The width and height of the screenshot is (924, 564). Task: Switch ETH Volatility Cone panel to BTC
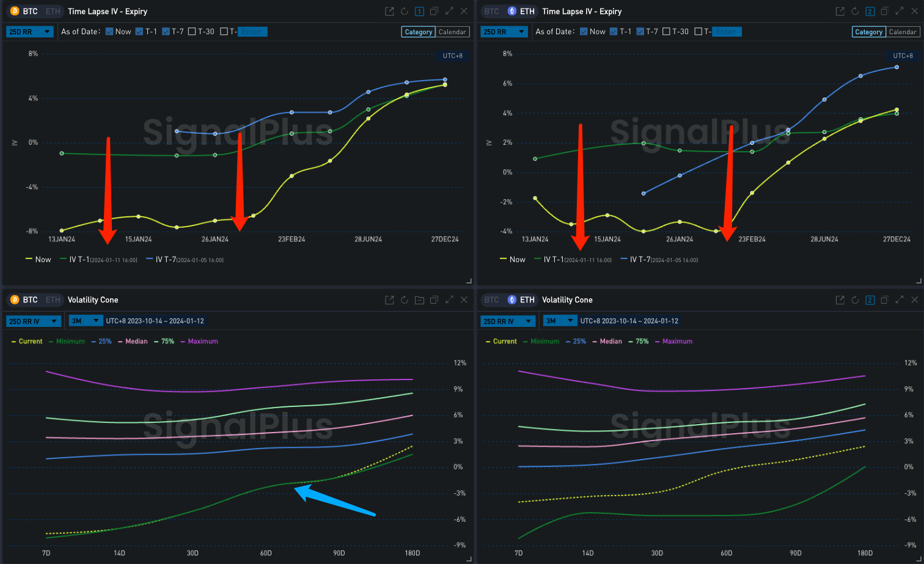492,300
